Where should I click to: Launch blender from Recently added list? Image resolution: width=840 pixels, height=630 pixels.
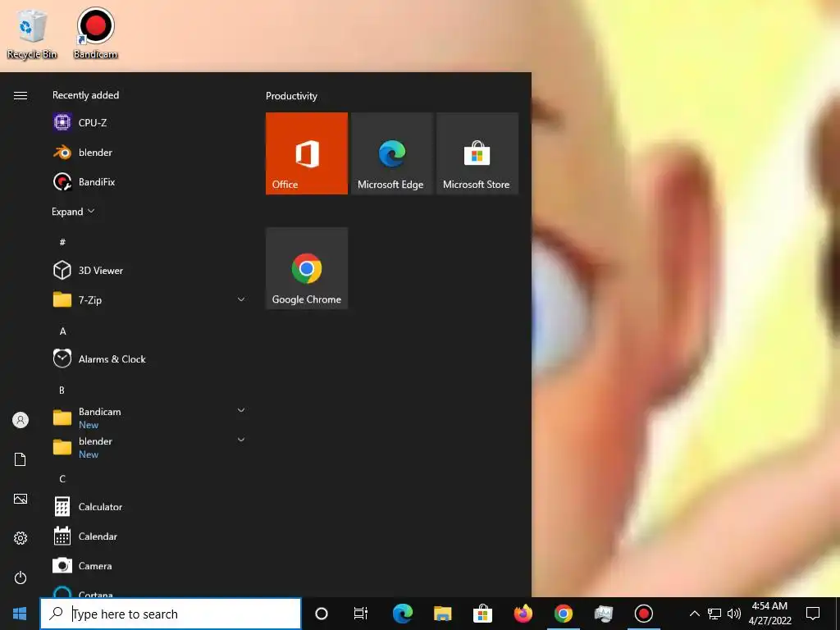148,152
